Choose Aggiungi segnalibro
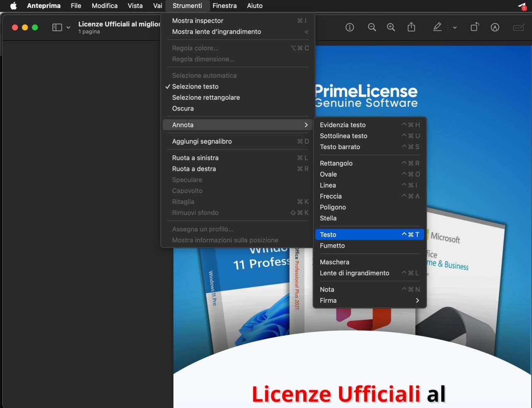 [x=202, y=141]
